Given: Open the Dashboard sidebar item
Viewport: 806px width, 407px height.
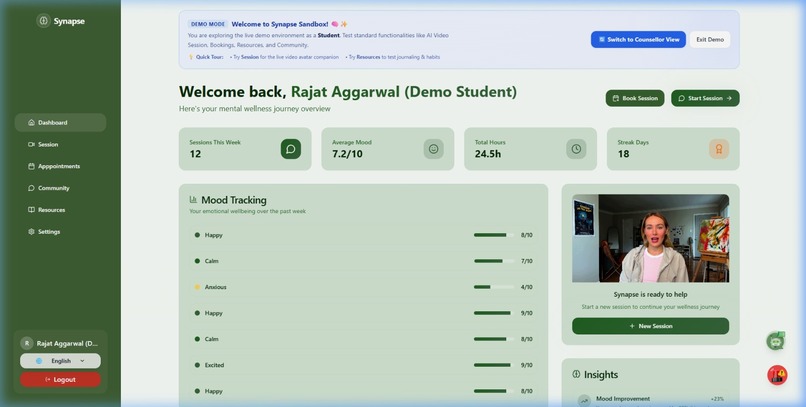Looking at the screenshot, I should click(x=60, y=122).
